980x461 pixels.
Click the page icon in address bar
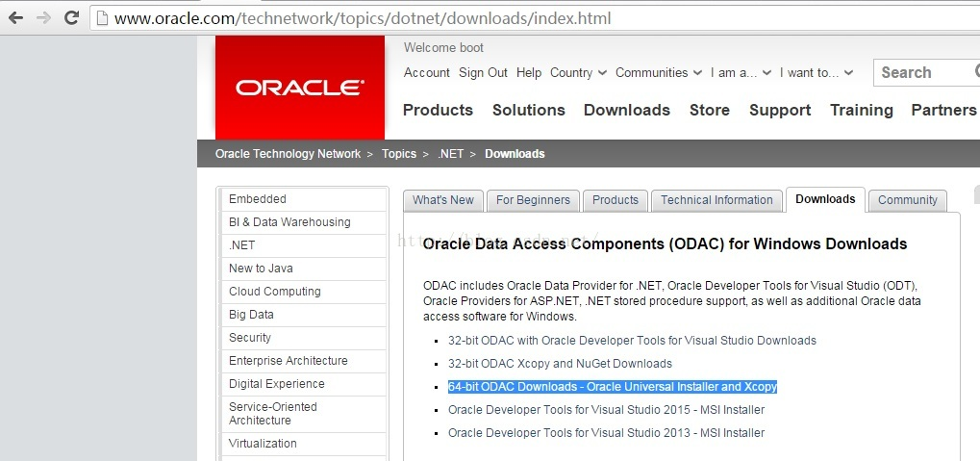coord(102,18)
